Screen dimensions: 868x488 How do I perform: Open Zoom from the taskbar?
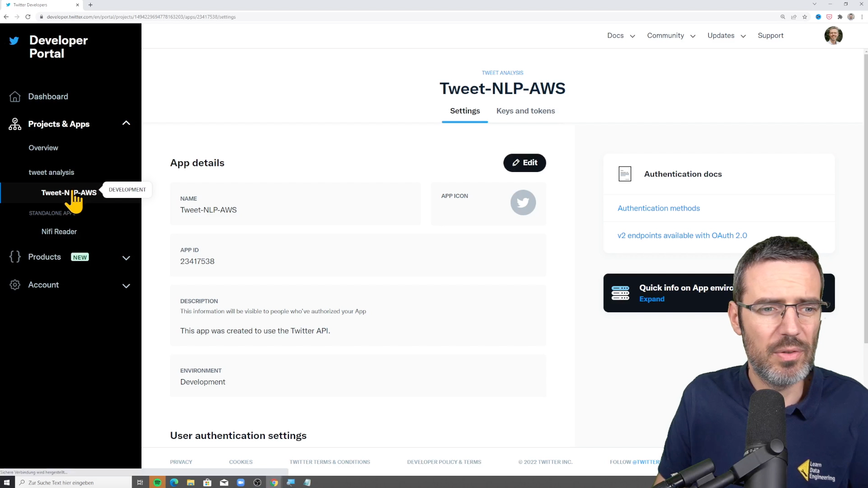tap(240, 483)
